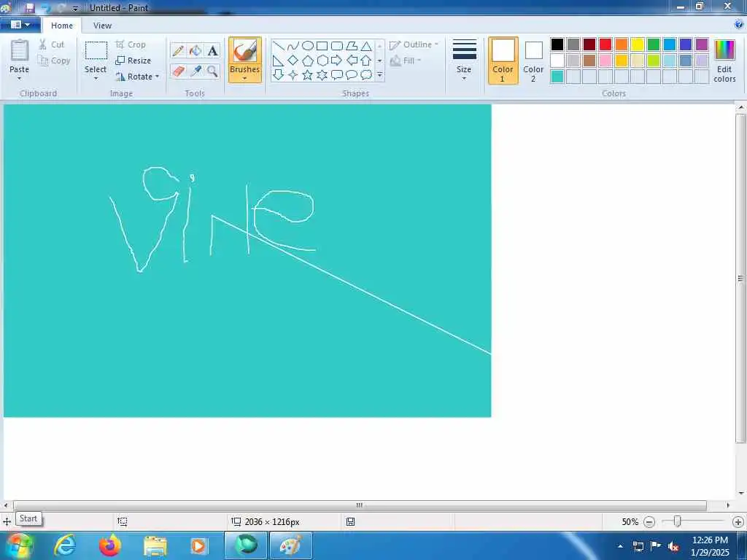The height and width of the screenshot is (560, 747).
Task: Open Windows Start button
Action: [19, 546]
